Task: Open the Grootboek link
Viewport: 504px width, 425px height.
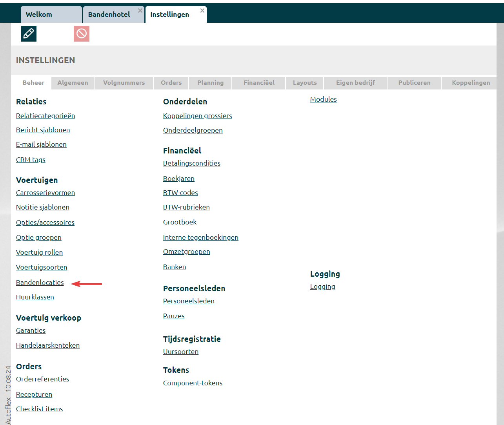Action: click(x=180, y=222)
